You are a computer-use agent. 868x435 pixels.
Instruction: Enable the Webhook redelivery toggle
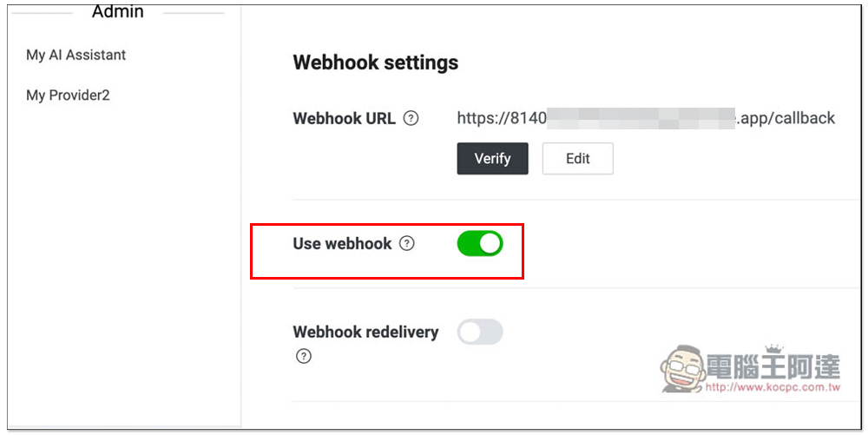point(480,332)
